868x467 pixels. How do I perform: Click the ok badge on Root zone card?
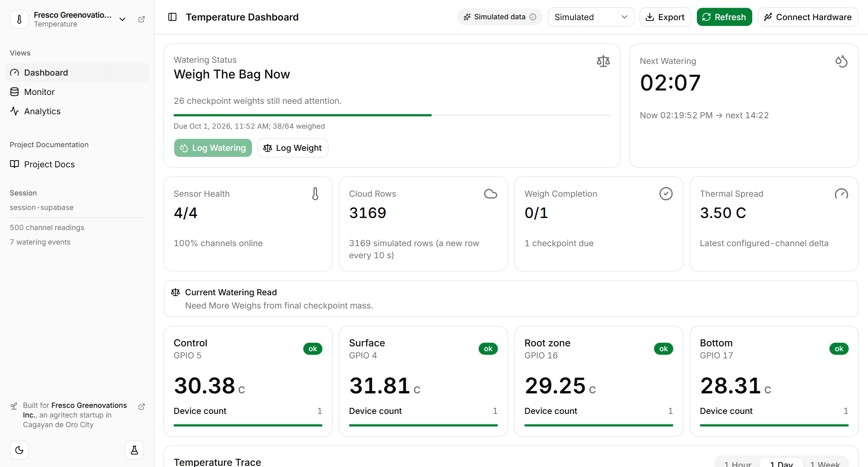[x=663, y=349]
